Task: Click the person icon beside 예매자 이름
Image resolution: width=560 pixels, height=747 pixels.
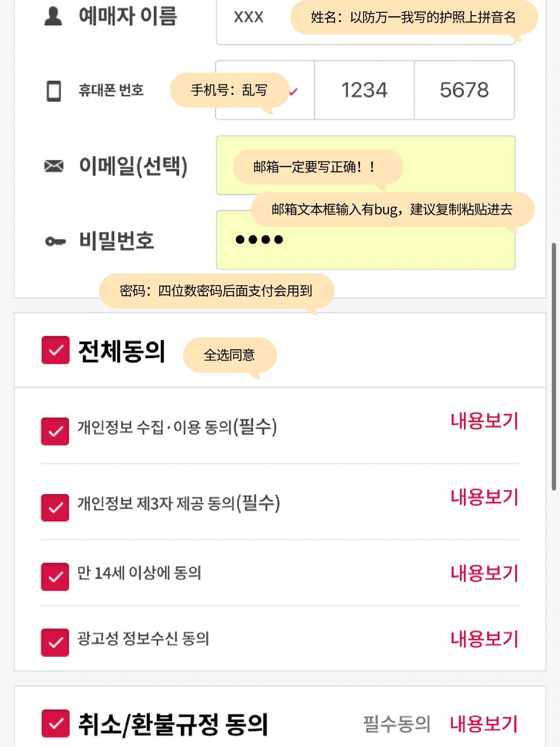Action: point(53,16)
